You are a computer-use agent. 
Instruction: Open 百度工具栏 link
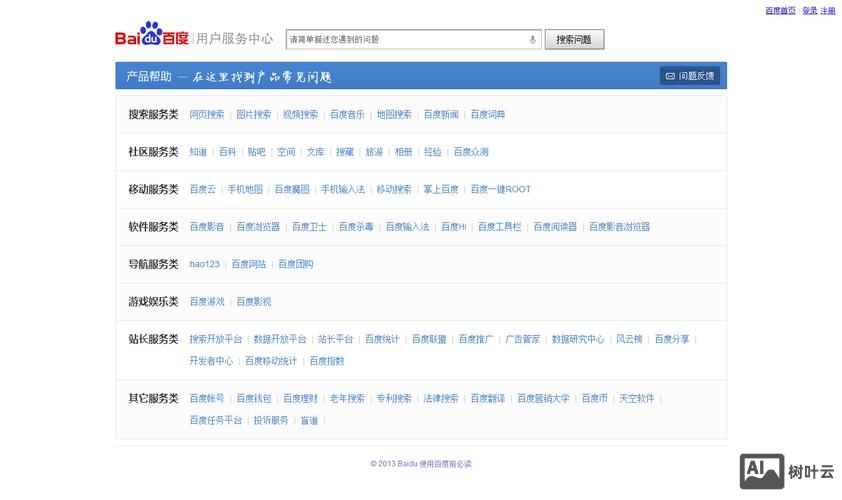pos(499,227)
